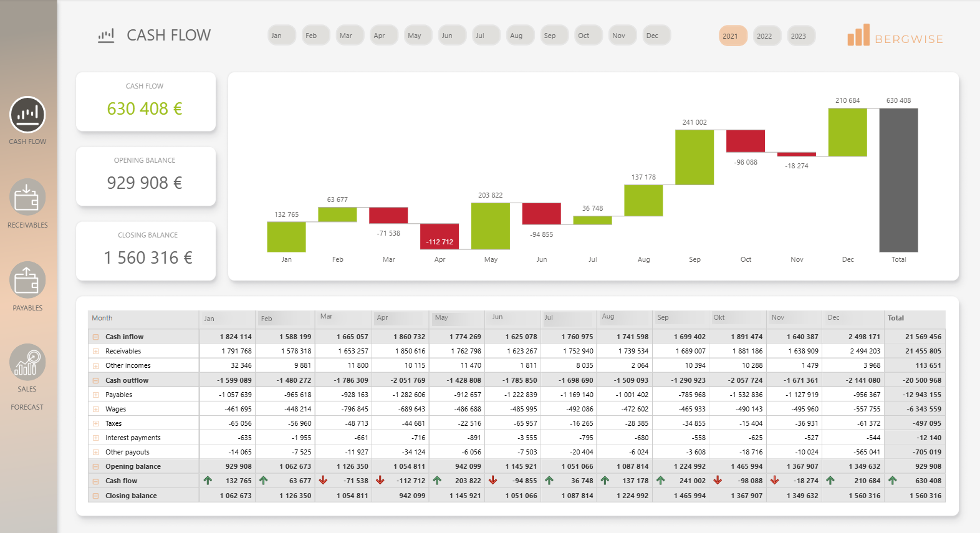Image resolution: width=980 pixels, height=533 pixels.
Task: Open the Receivables wallet icon
Action: pyautogui.click(x=27, y=198)
